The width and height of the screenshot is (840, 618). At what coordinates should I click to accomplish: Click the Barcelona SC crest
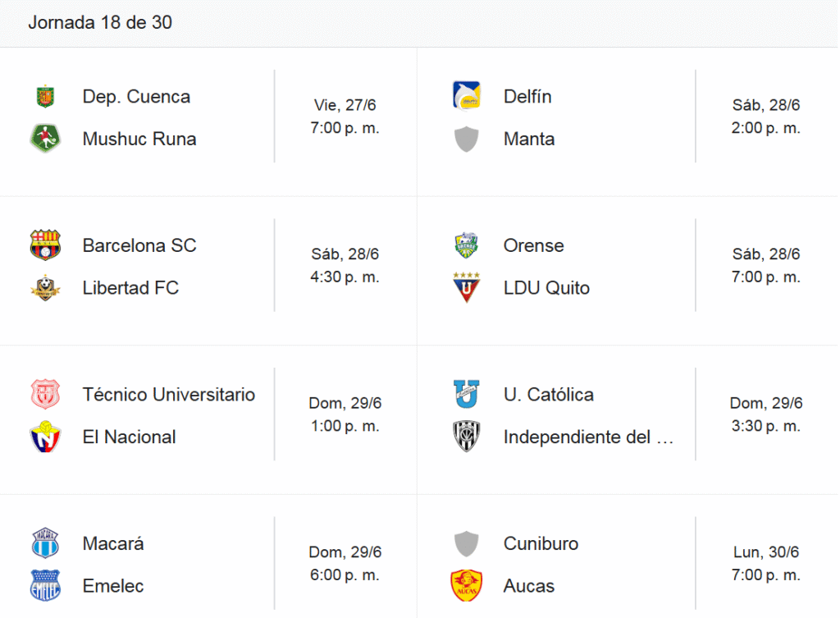[46, 245]
